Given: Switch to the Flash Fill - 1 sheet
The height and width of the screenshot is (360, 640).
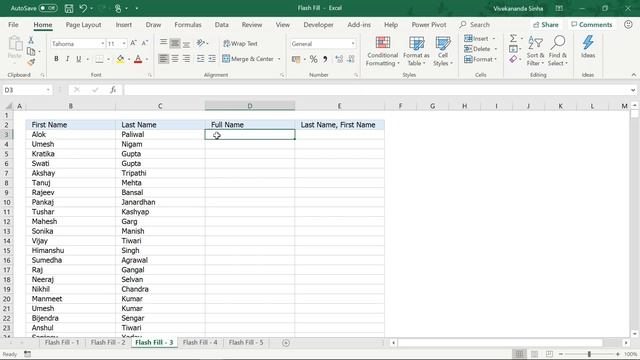Looking at the screenshot, I should coord(62,342).
